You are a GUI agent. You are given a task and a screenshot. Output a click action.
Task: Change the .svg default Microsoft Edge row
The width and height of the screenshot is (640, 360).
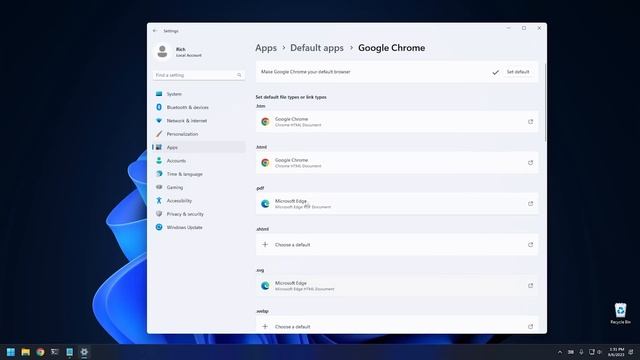(x=397, y=286)
